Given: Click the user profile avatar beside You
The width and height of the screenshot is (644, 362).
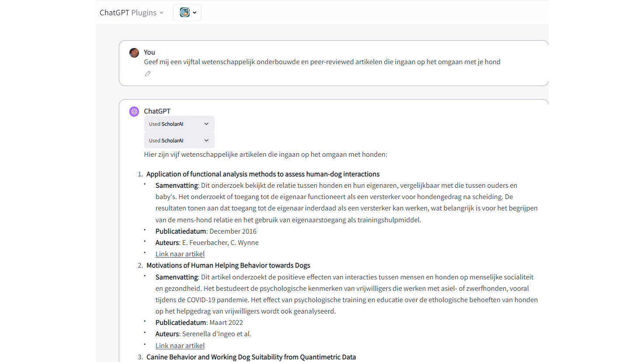Looking at the screenshot, I should [134, 53].
